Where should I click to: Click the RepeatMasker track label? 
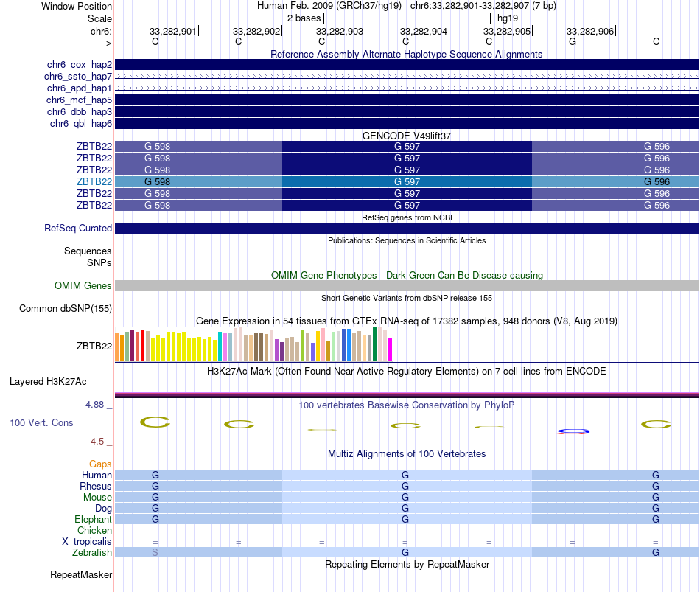81,574
